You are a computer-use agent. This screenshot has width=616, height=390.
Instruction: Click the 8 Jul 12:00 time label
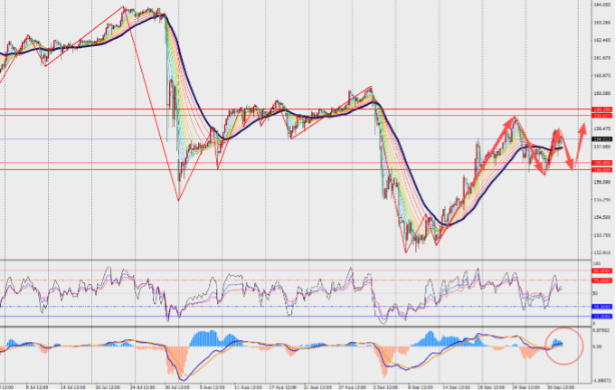37,387
